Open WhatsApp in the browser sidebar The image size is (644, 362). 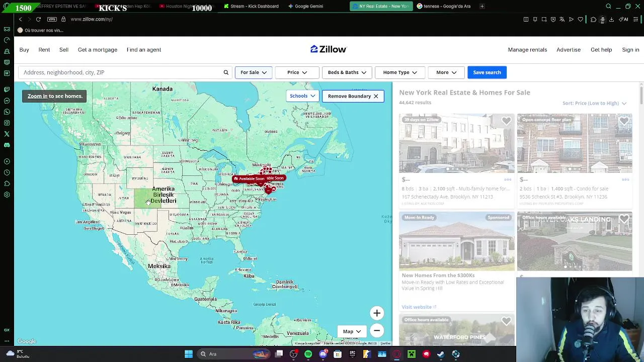[x=7, y=112]
